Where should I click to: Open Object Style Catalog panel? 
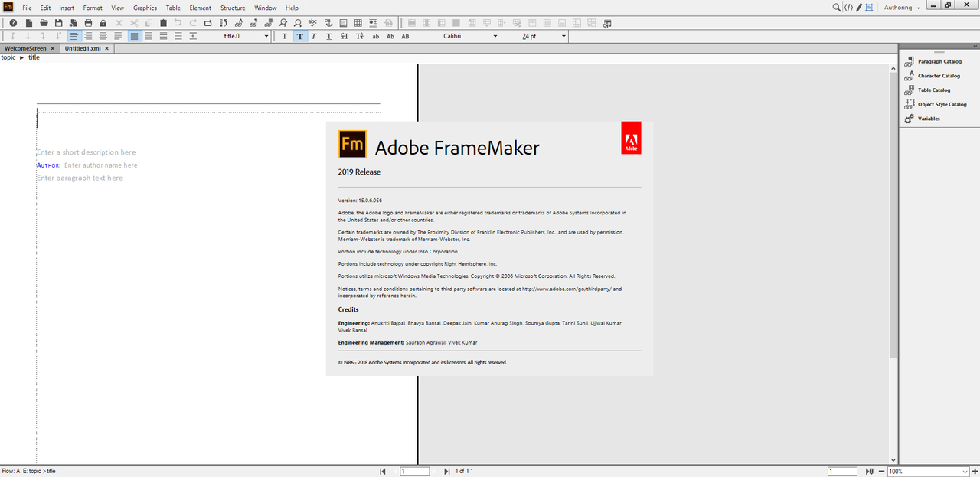pyautogui.click(x=936, y=104)
